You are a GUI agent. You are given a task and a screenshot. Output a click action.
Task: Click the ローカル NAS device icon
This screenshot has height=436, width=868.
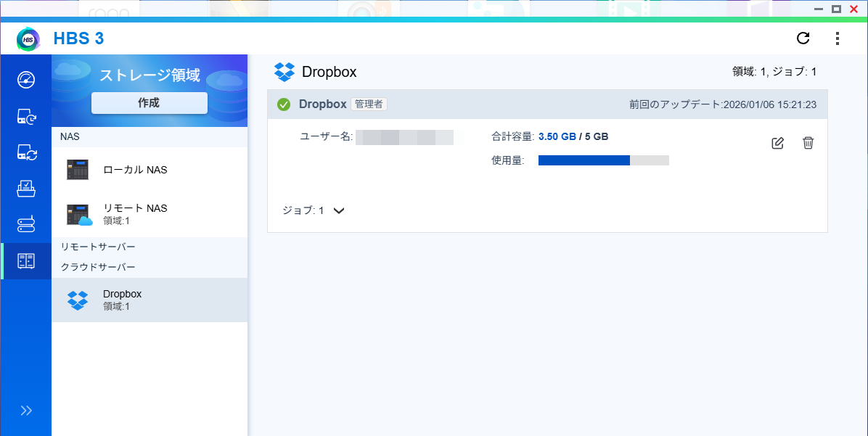tap(78, 170)
